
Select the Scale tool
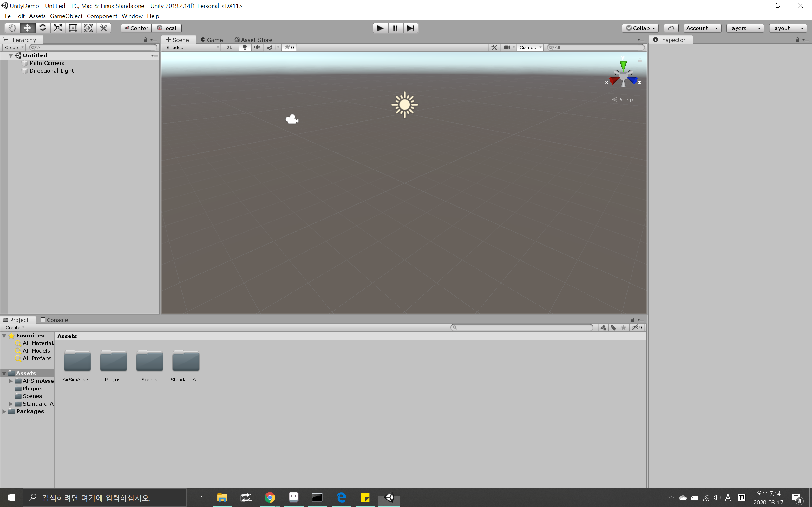pos(57,28)
